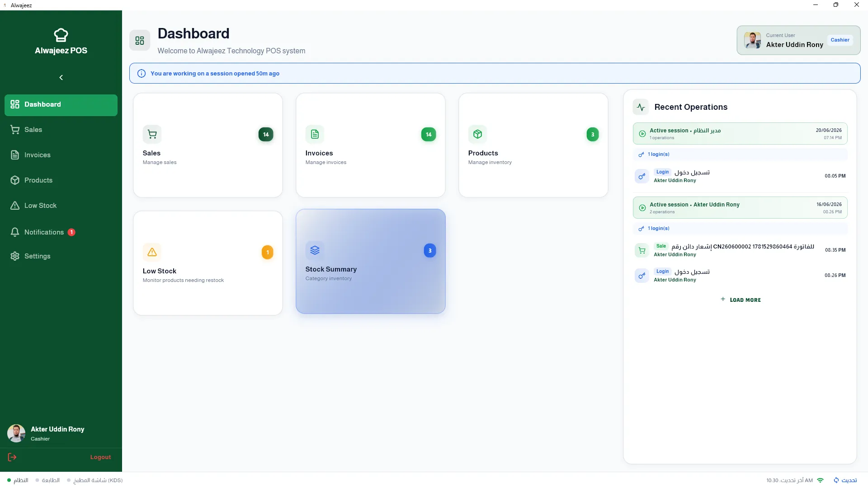868x488 pixels.
Task: Click play icon of the 16/06/2026 session
Action: [642, 208]
